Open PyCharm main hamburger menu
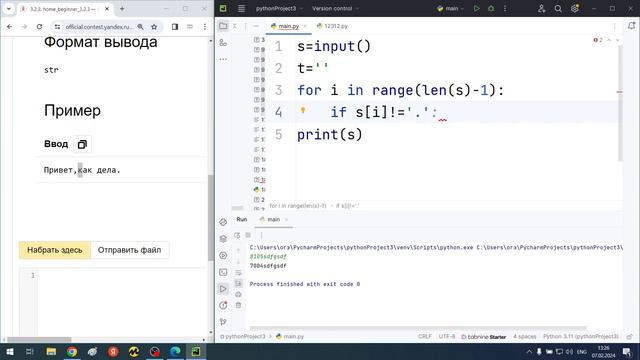Screen dimensions: 640x360 (242, 8)
